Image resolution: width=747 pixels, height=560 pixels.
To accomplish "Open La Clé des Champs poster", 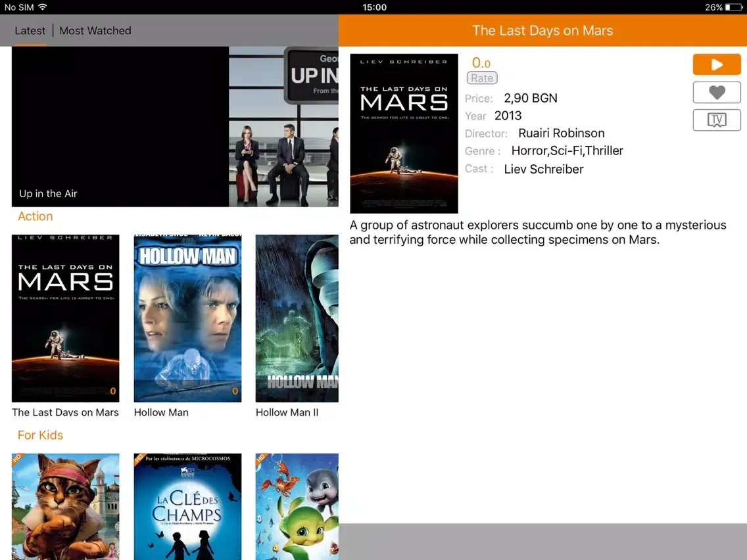I will [x=187, y=507].
